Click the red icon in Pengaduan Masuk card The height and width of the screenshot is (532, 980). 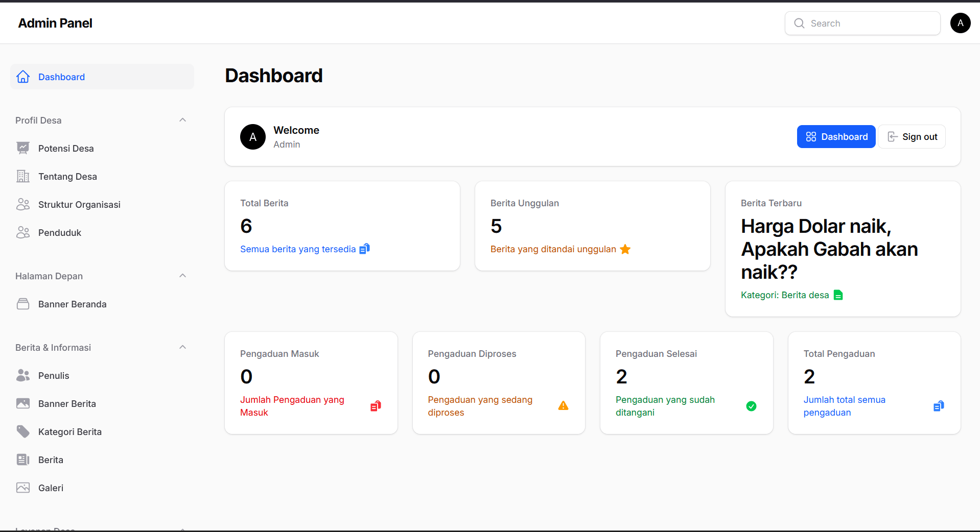376,406
